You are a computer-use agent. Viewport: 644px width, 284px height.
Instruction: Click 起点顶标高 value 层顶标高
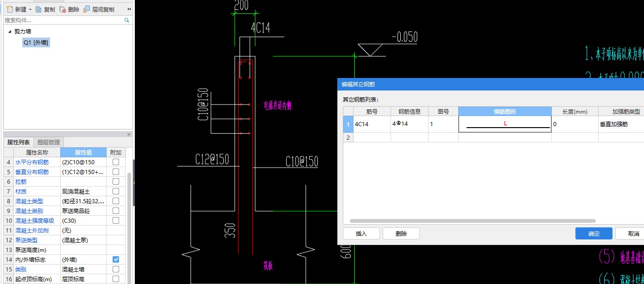[x=83, y=279]
